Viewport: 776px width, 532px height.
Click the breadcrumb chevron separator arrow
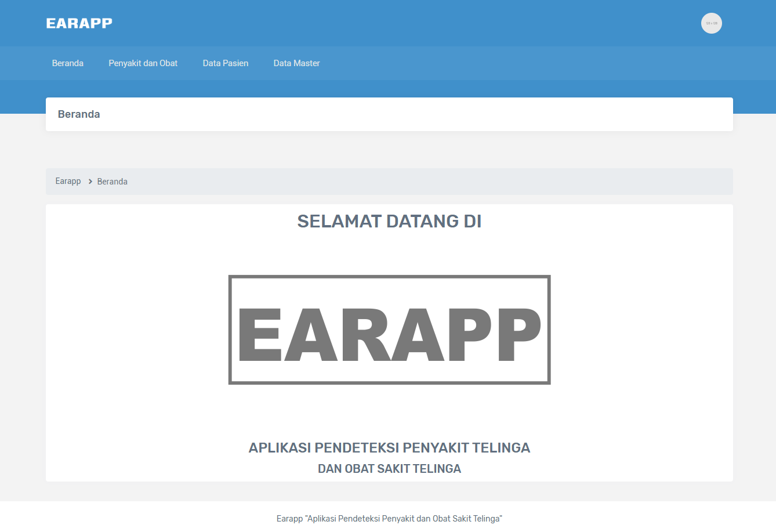tap(90, 182)
